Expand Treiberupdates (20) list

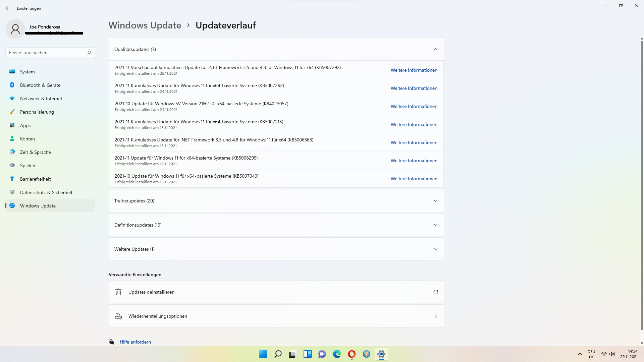coord(435,201)
